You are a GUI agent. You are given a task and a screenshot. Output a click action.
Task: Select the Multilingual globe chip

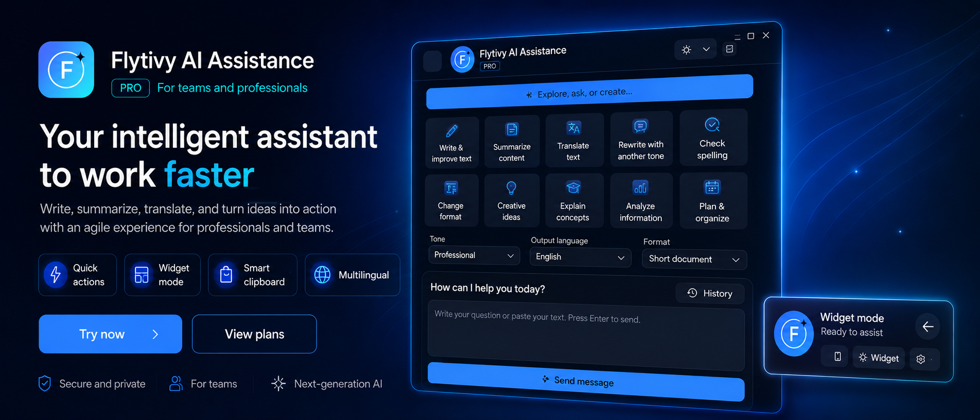pos(352,275)
